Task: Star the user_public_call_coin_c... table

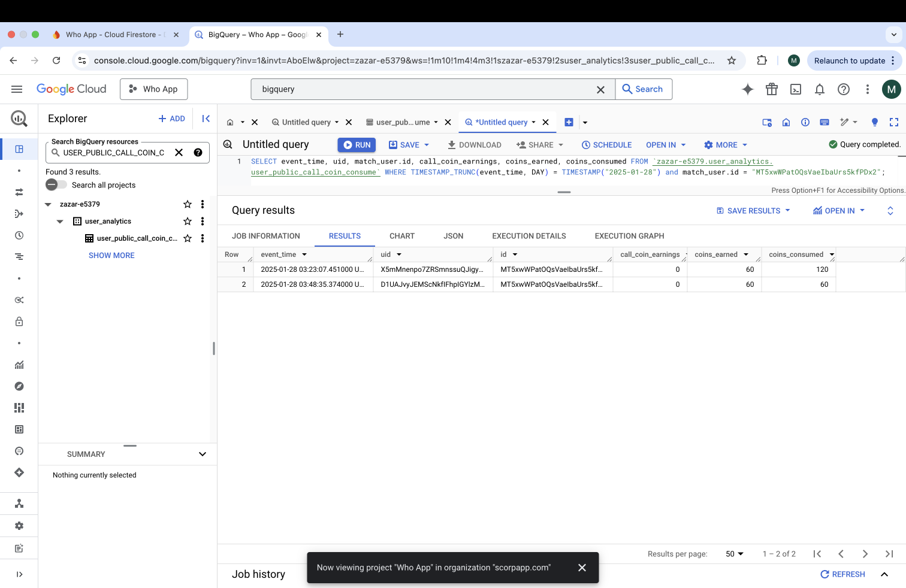Action: click(188, 238)
